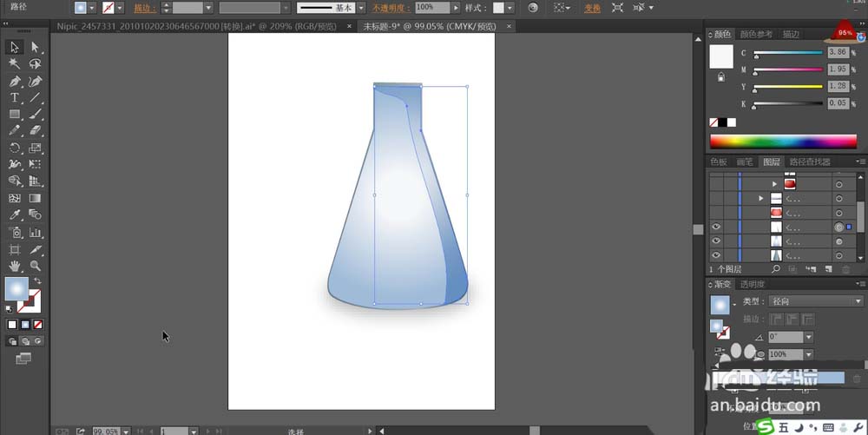Open the gradient 类型 径向 dropdown
The height and width of the screenshot is (435, 868).
pos(815,301)
